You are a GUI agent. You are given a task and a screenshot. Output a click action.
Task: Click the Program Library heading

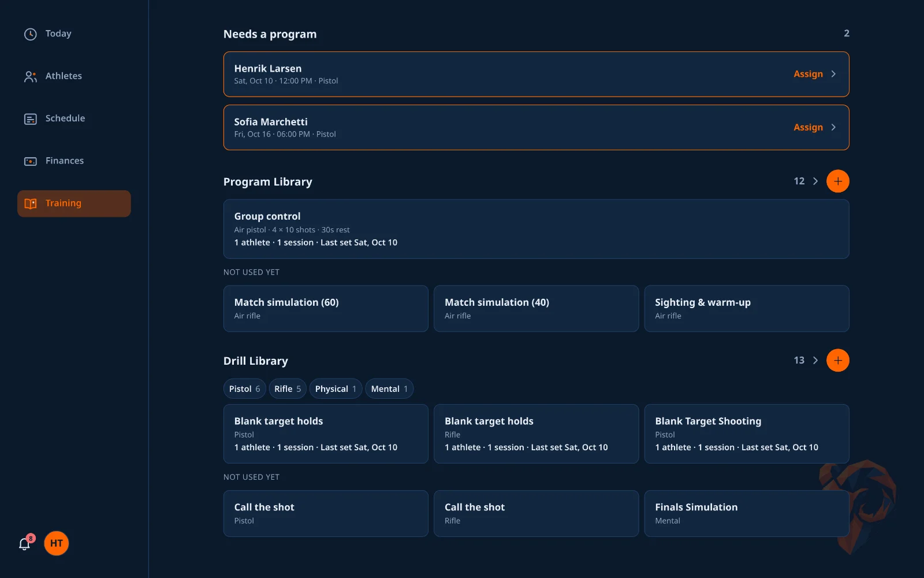[x=268, y=181]
